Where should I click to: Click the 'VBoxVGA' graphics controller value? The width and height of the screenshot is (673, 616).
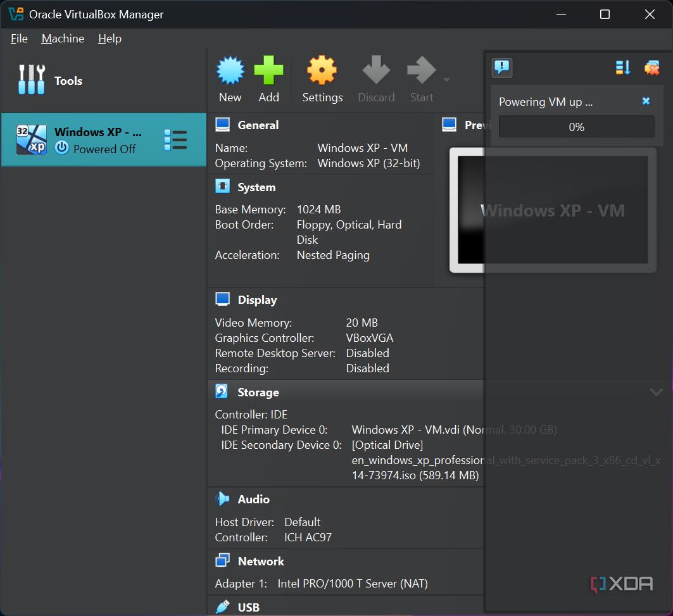[x=370, y=338]
